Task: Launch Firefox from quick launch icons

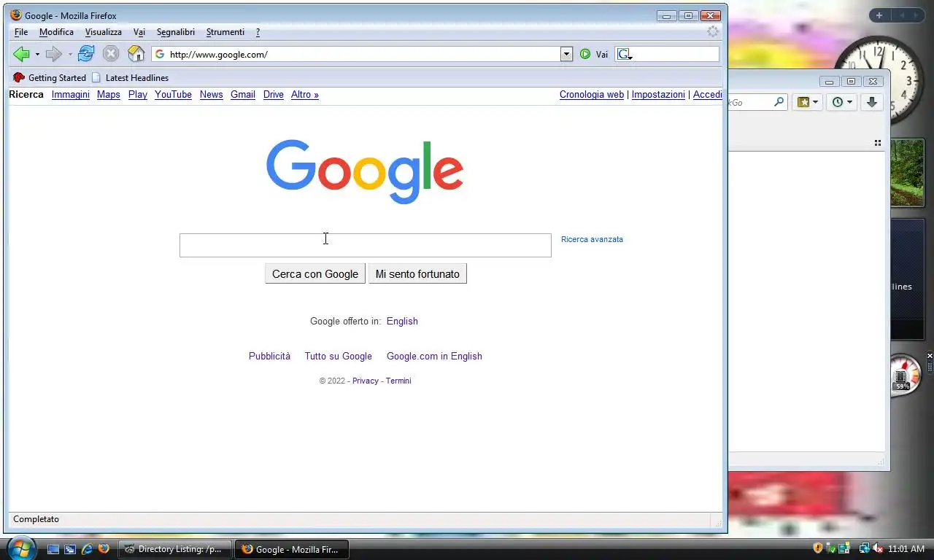Action: tap(104, 548)
